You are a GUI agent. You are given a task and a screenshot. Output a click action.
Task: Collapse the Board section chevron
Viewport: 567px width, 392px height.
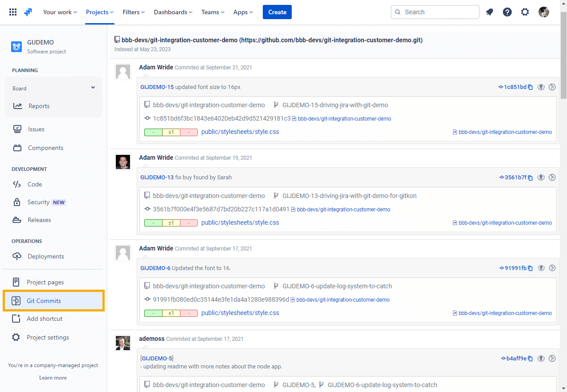pyautogui.click(x=93, y=88)
